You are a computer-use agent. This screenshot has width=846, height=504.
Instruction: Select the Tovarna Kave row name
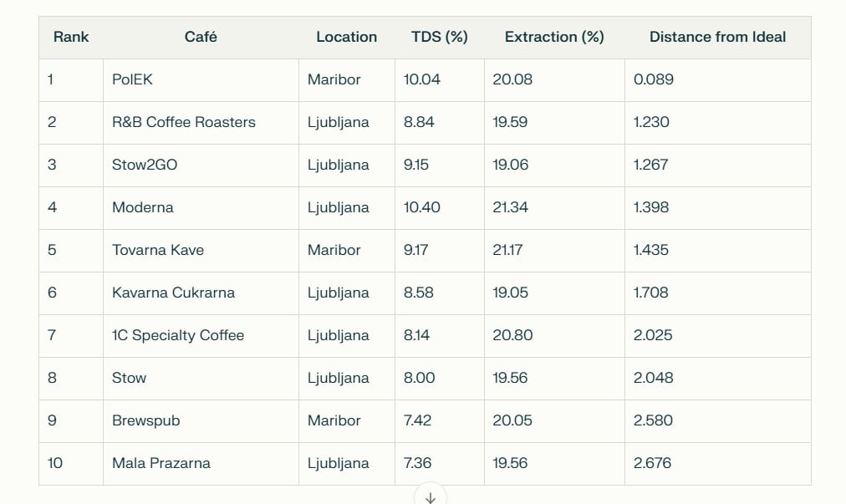click(x=158, y=251)
